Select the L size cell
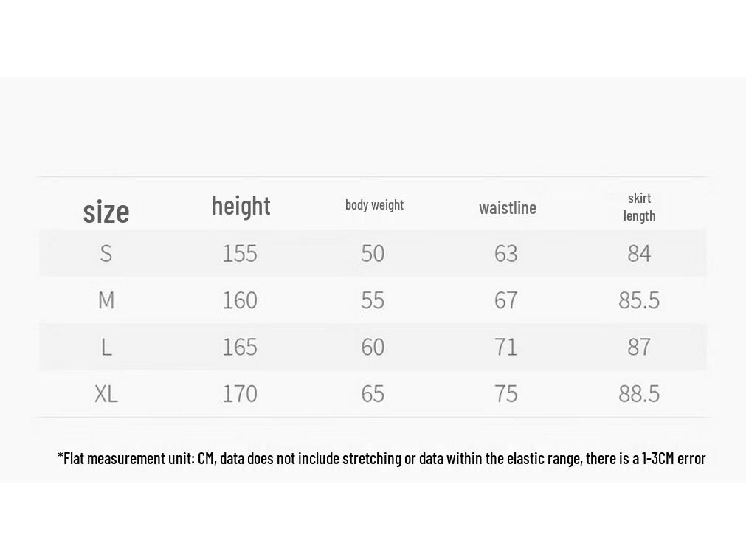This screenshot has width=746, height=560. point(106,347)
